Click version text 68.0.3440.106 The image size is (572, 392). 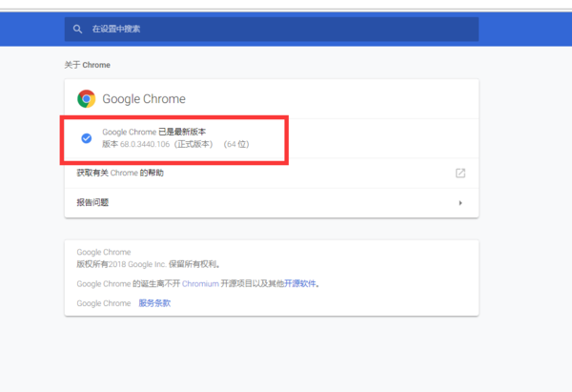click(x=145, y=144)
